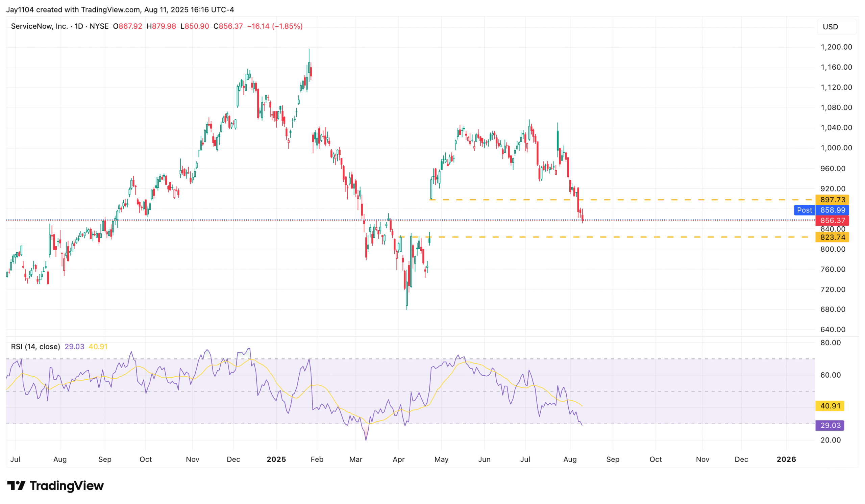Click the 640.00 price axis label

[833, 330]
